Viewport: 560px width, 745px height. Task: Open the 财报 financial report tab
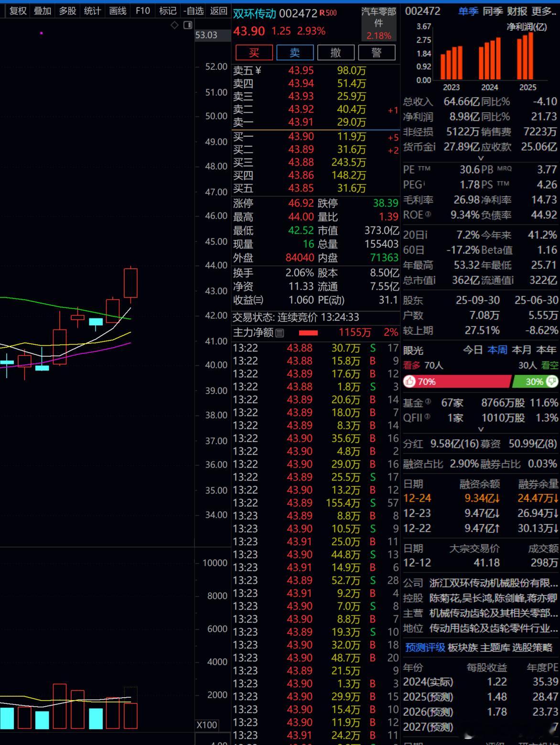[517, 11]
